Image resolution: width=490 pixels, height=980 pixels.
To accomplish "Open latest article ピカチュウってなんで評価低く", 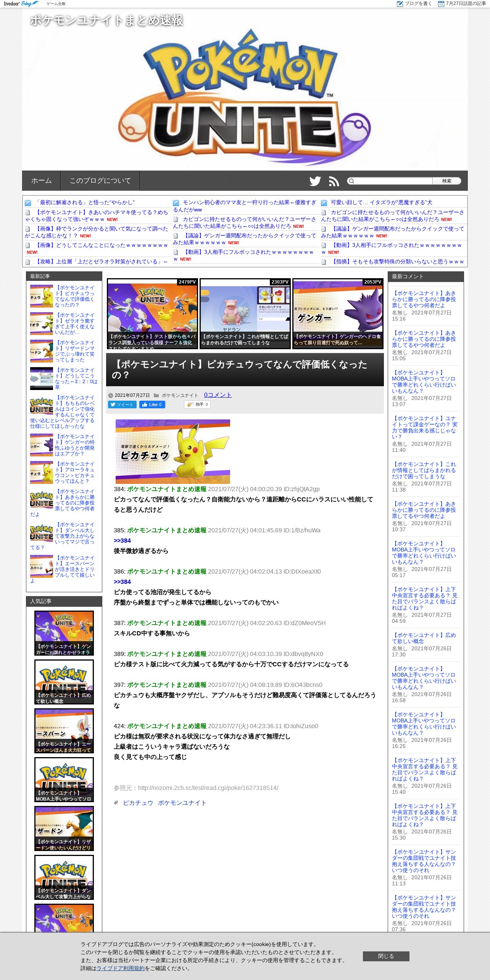I will (74, 296).
